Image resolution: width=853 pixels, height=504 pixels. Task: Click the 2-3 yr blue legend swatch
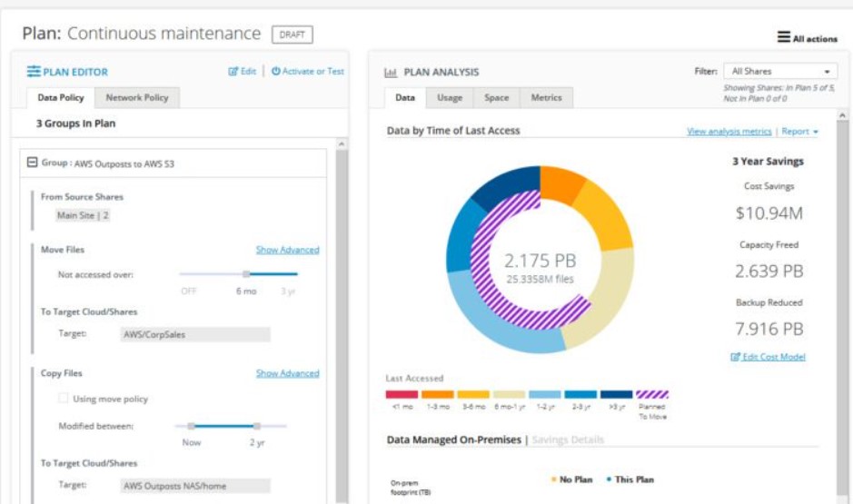coord(580,394)
